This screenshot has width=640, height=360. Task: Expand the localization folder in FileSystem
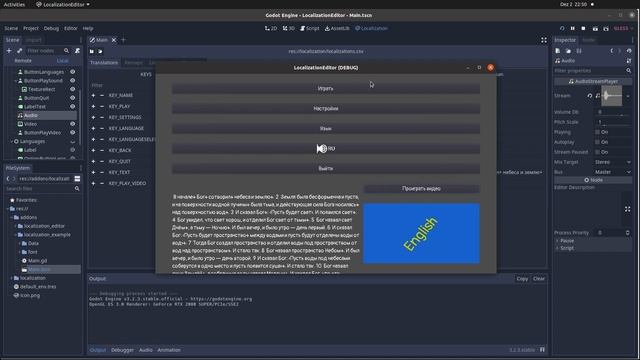11,278
